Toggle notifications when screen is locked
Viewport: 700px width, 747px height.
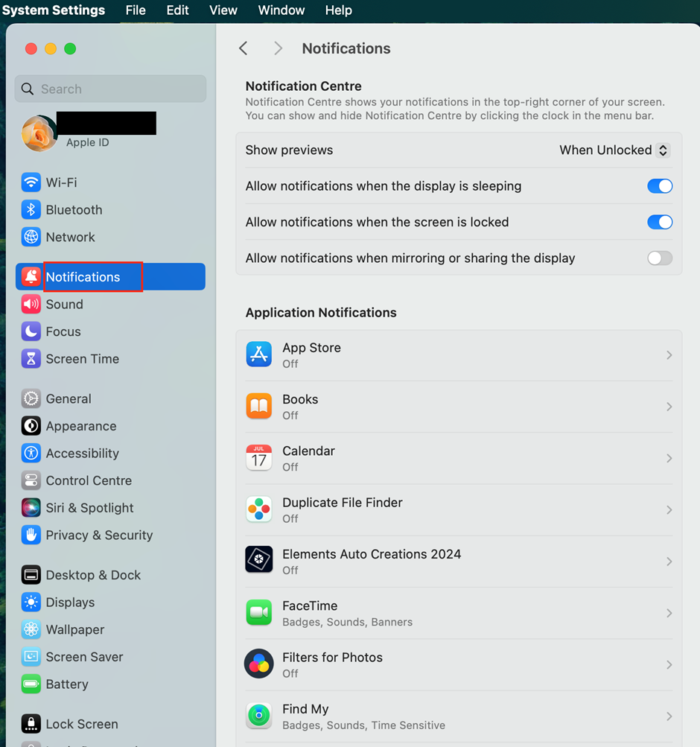coord(660,222)
